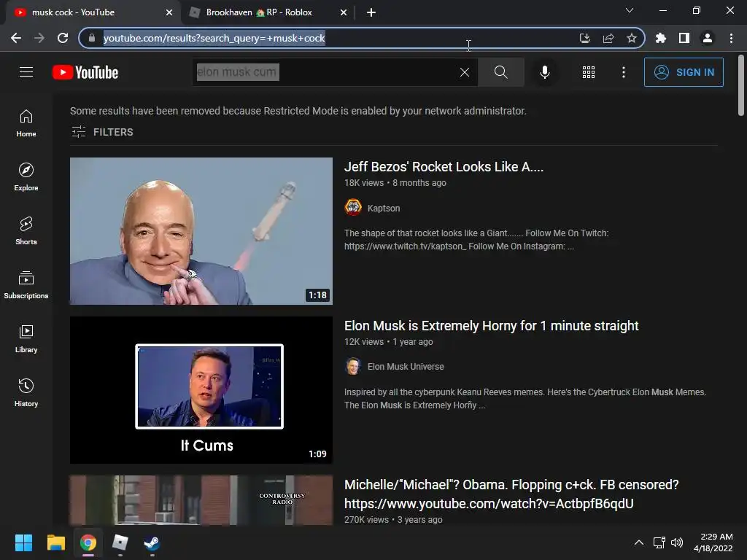Clear the search box with X
The height and width of the screenshot is (560, 747).
point(465,72)
